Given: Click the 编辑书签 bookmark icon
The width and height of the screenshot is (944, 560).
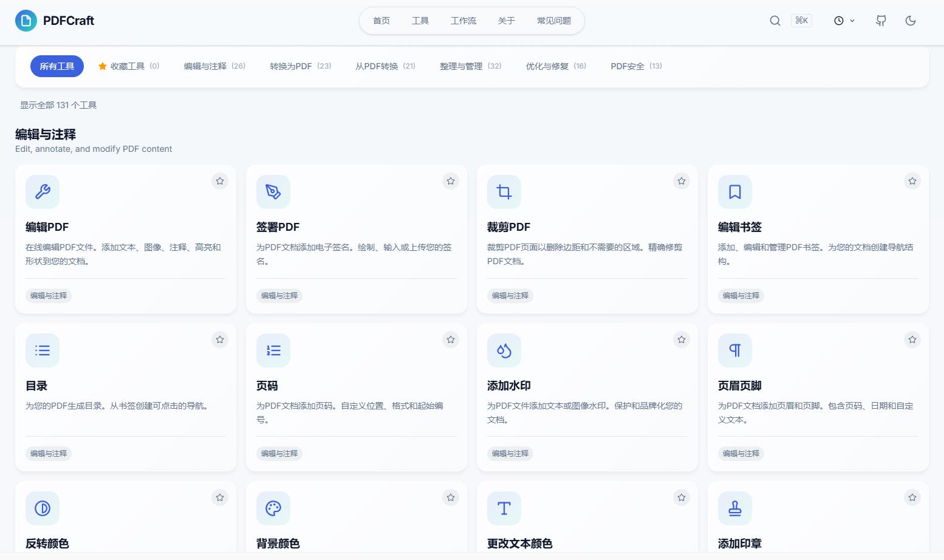Looking at the screenshot, I should pos(735,192).
